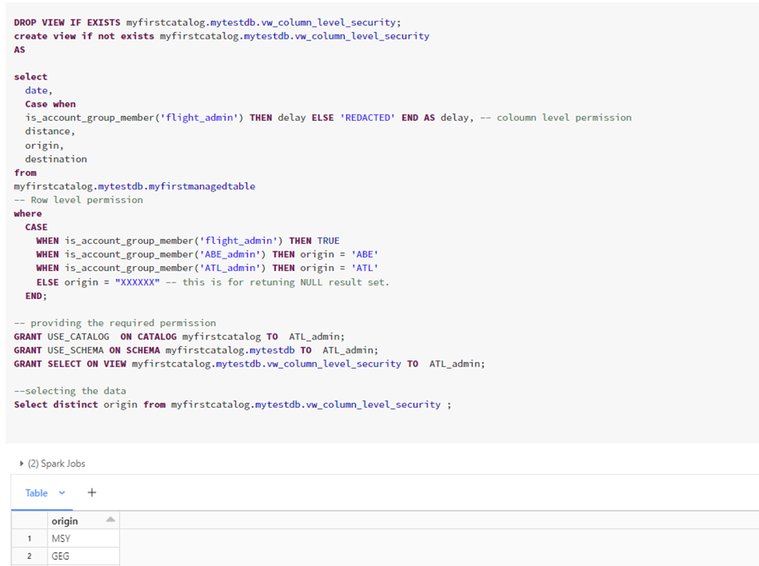Select row number 1 in results table
The height and width of the screenshot is (566, 759).
tap(29, 538)
